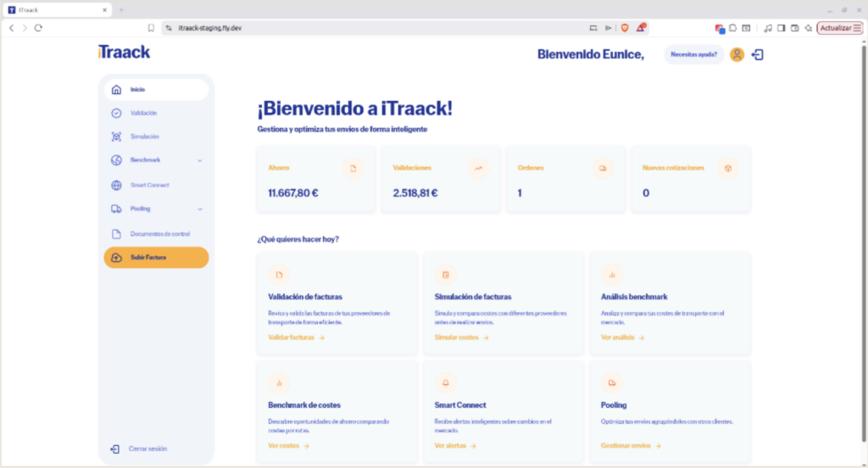Click the Nuevas cotizaciones label
The height and width of the screenshot is (468, 868).
coord(673,168)
